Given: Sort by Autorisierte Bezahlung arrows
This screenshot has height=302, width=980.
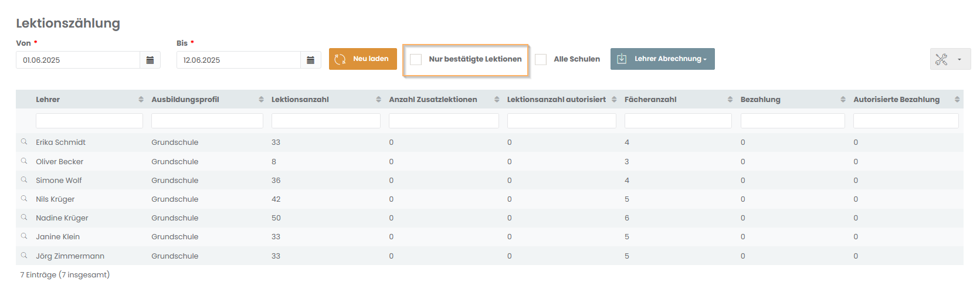Looking at the screenshot, I should click(957, 100).
